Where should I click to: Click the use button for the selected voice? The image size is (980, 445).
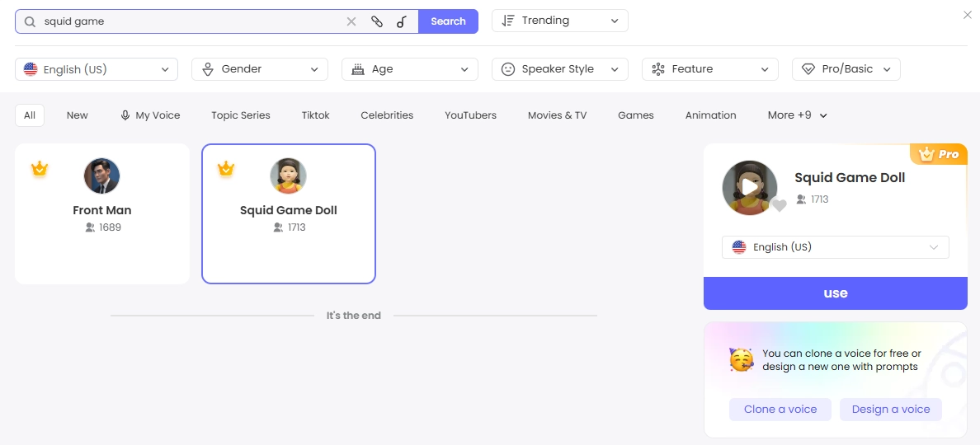point(835,293)
